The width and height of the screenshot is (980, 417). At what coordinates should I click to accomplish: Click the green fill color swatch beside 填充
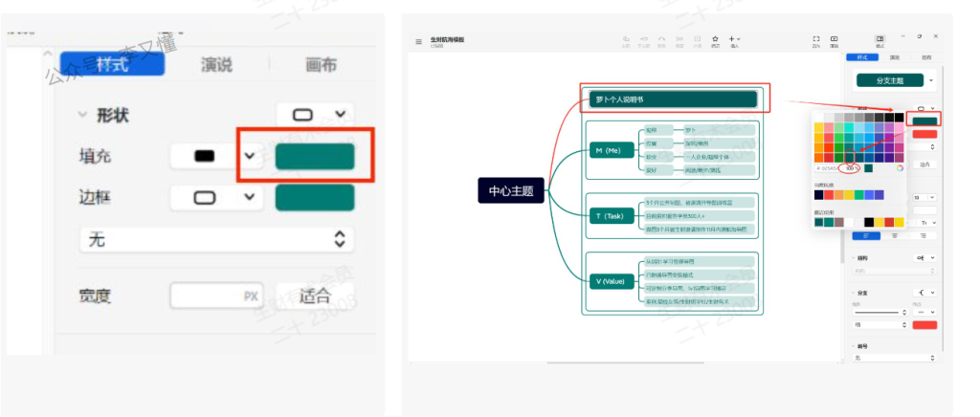[315, 157]
